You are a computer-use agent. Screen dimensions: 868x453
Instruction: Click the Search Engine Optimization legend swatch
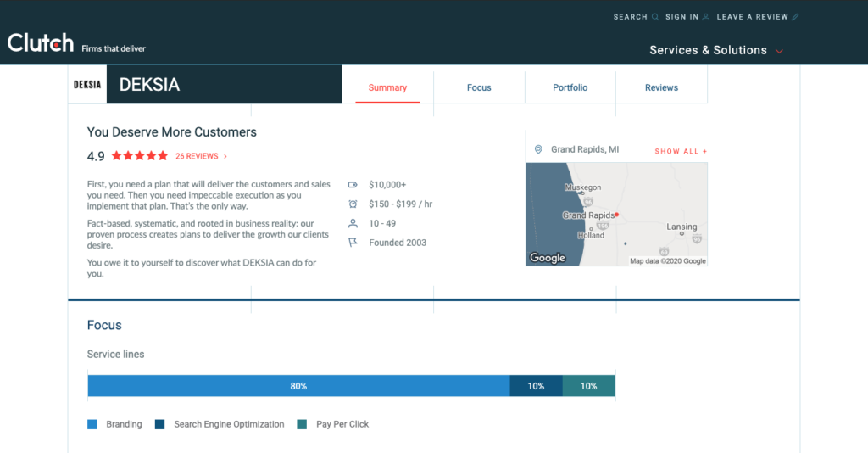(160, 424)
